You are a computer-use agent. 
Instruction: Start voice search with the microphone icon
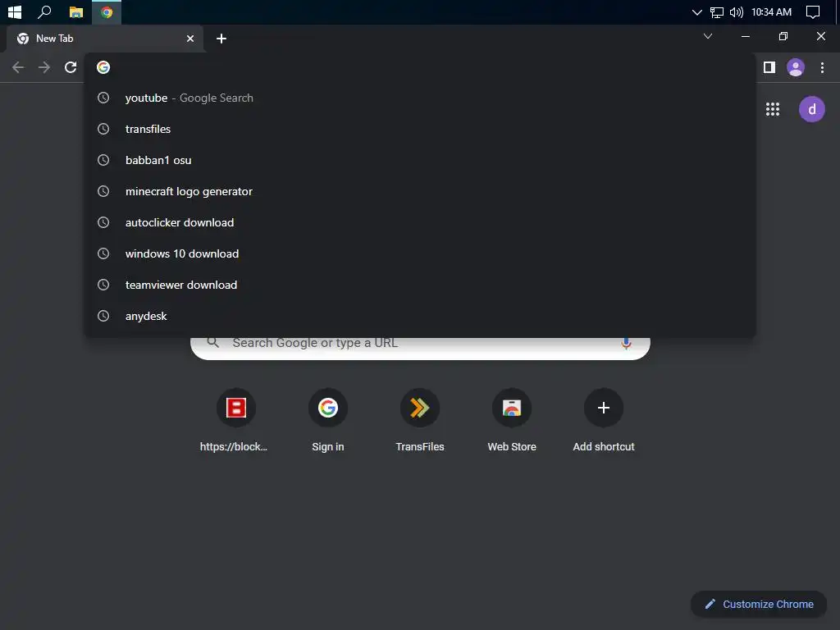click(x=626, y=344)
